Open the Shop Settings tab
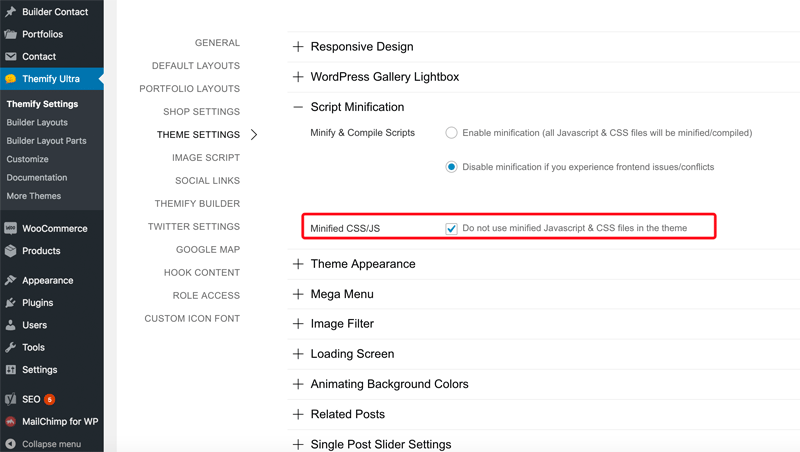800x452 pixels. coord(202,112)
